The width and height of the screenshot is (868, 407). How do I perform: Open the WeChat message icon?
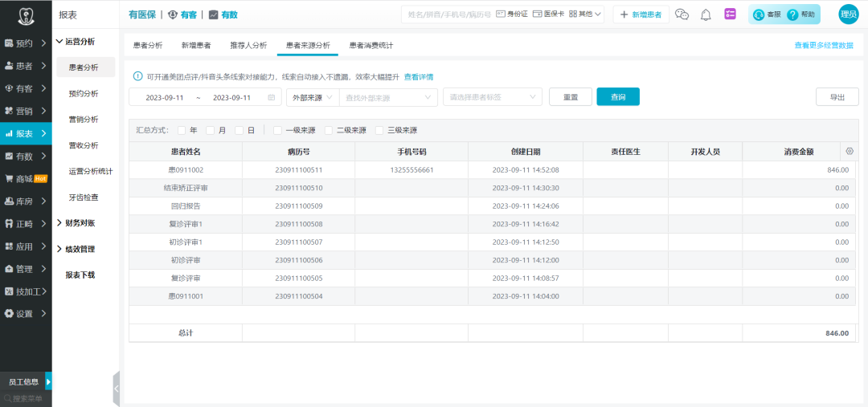682,15
